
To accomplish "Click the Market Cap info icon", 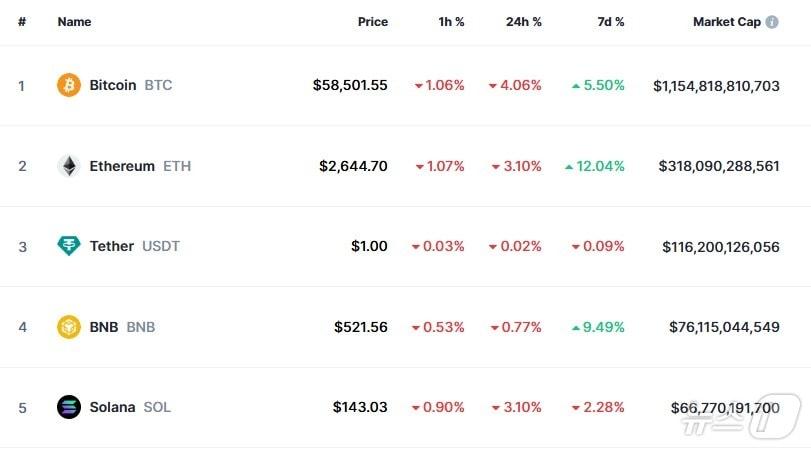I will 772,22.
